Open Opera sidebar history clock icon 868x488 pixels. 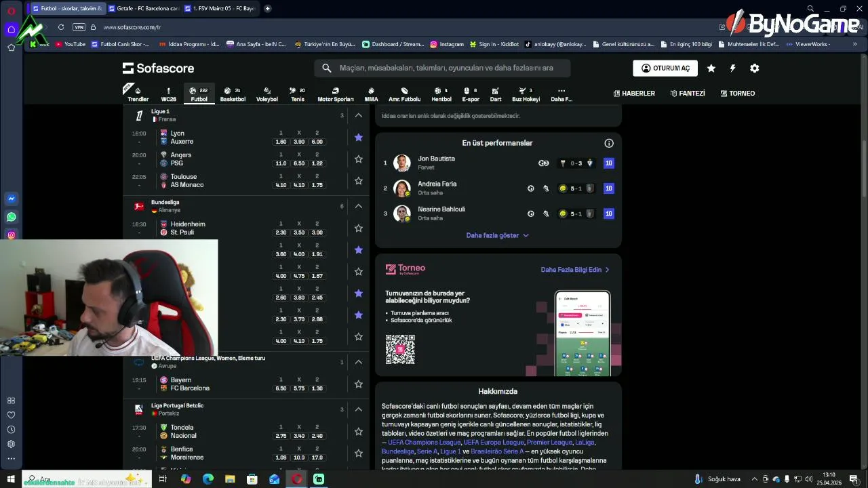[x=11, y=430]
